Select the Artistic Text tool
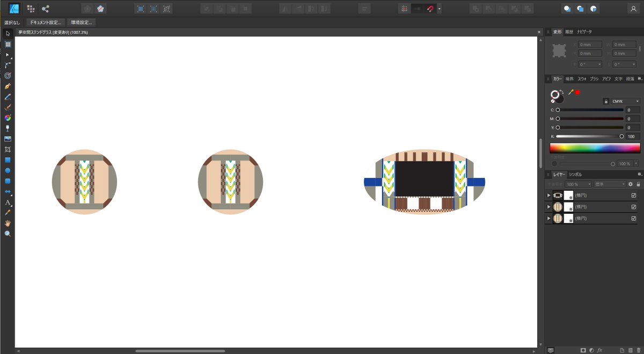644x354 pixels. click(8, 203)
